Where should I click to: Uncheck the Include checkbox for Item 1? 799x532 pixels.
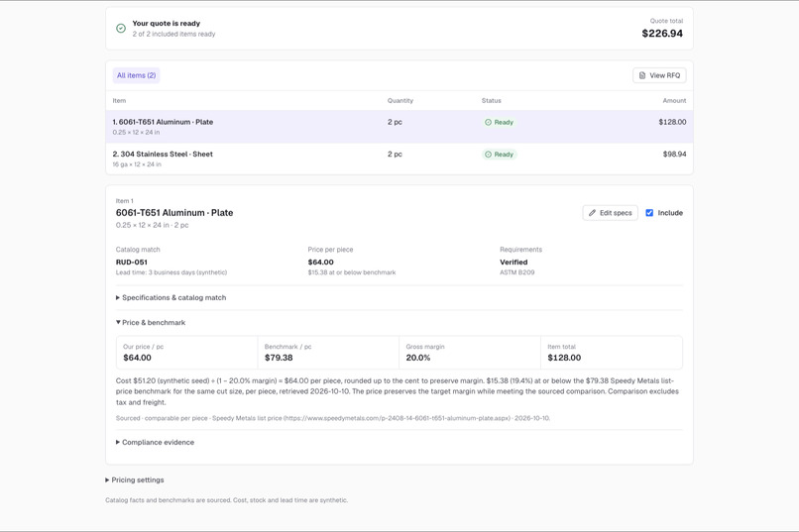click(649, 213)
